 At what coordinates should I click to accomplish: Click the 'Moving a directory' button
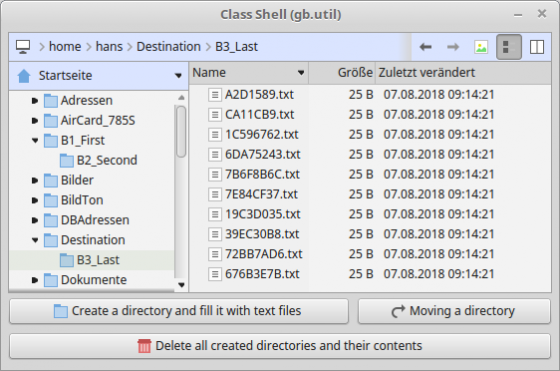[454, 311]
